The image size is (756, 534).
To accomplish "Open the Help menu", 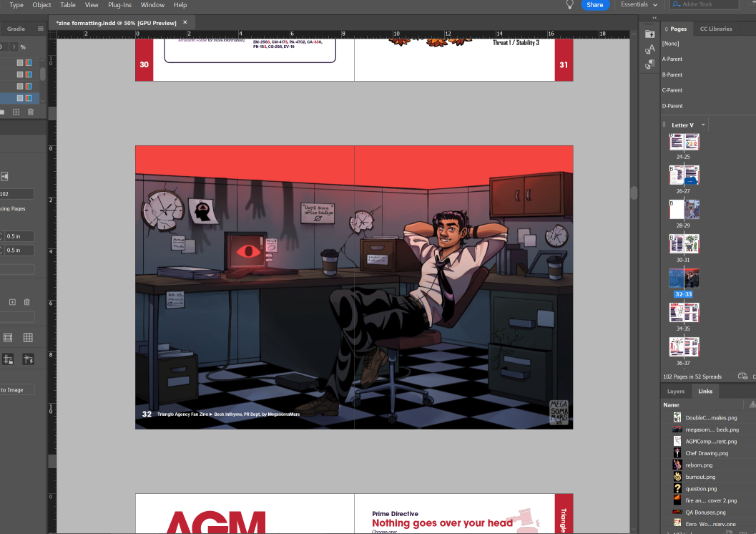I will tap(180, 5).
